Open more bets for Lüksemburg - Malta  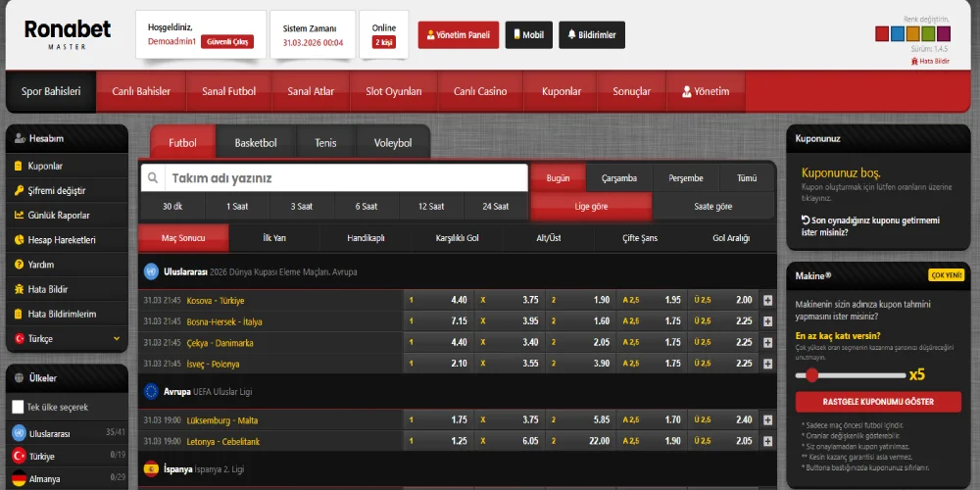tap(767, 420)
